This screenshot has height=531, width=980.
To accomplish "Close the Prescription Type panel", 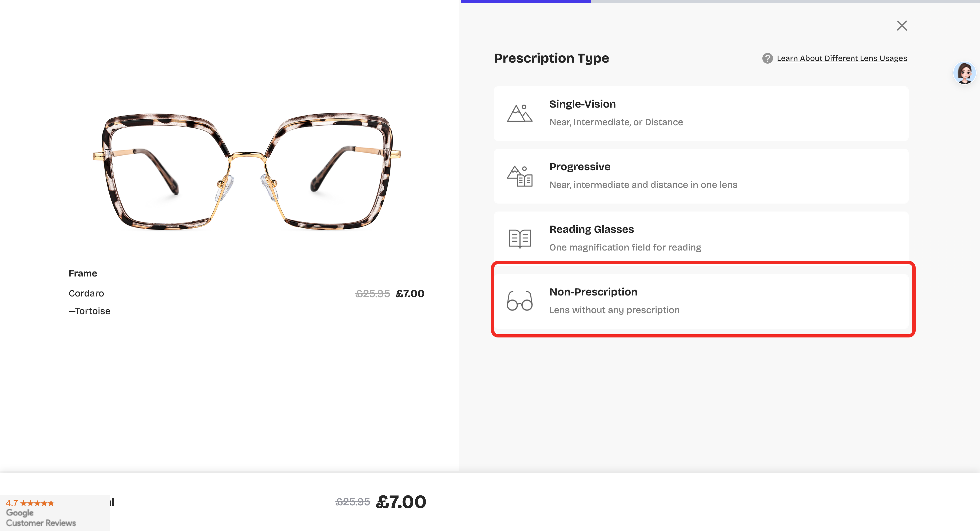I will coord(902,26).
